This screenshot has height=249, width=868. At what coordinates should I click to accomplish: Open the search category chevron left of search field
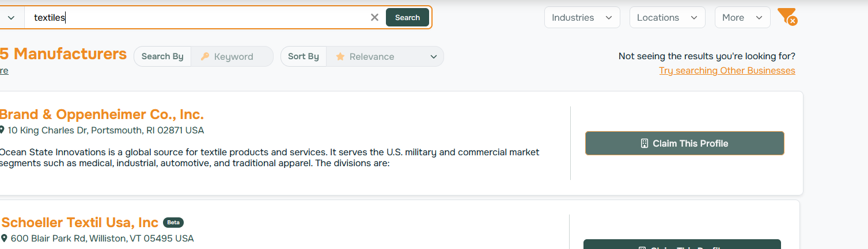pos(11,18)
